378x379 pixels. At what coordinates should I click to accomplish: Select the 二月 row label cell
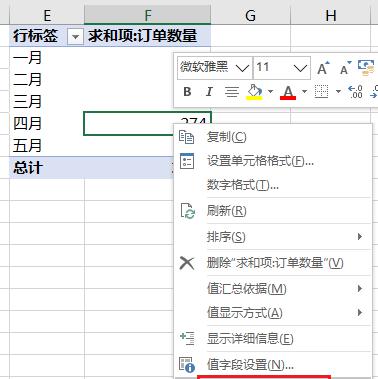(47, 79)
